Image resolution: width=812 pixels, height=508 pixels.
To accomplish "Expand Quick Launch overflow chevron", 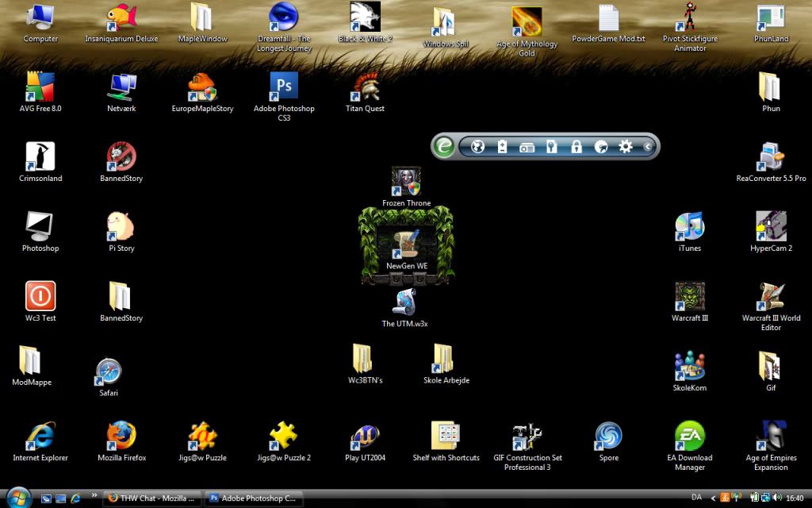I will point(94,495).
